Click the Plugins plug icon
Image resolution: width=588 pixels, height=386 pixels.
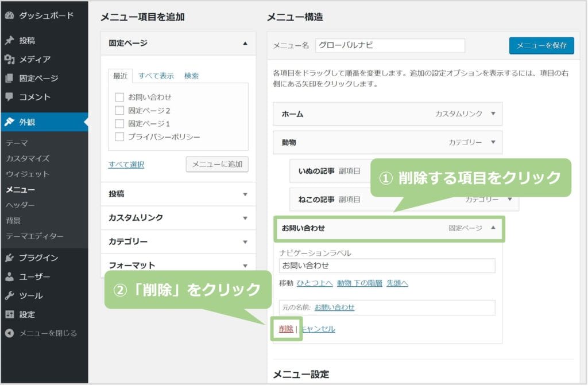pos(9,258)
